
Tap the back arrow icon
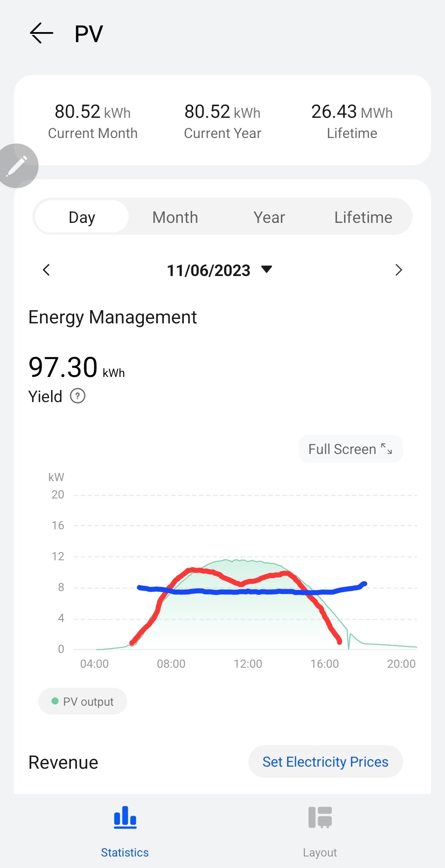[42, 33]
